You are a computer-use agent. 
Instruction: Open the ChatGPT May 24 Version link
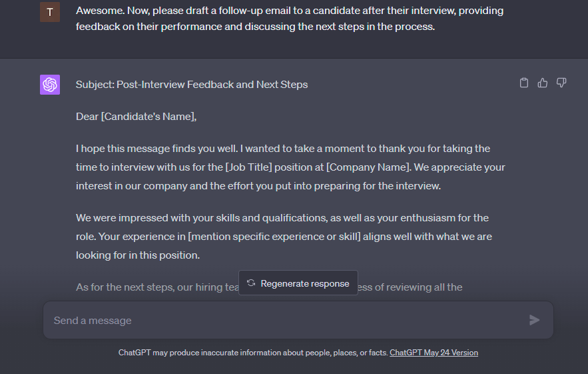click(x=434, y=353)
